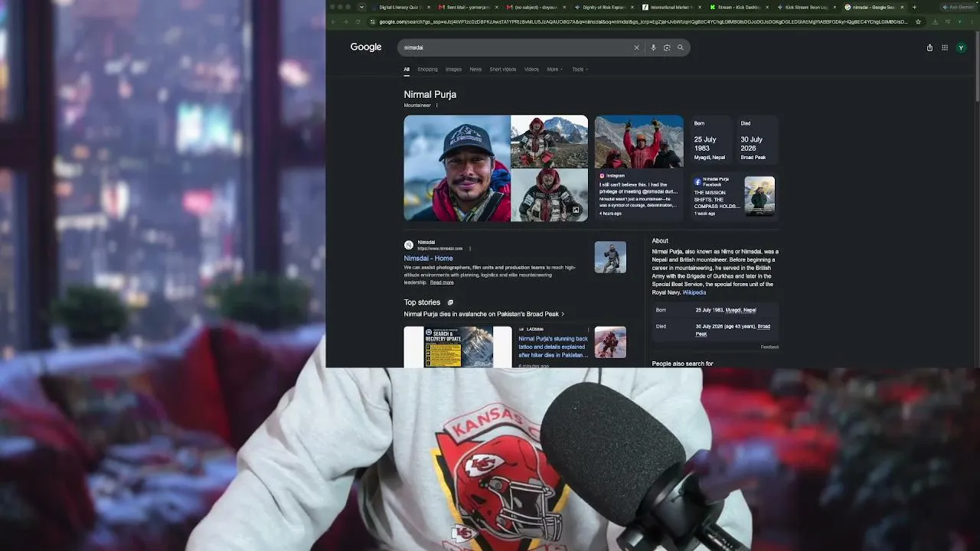Click into the Google search input field
Screen dimensions: 980x551
point(517,47)
